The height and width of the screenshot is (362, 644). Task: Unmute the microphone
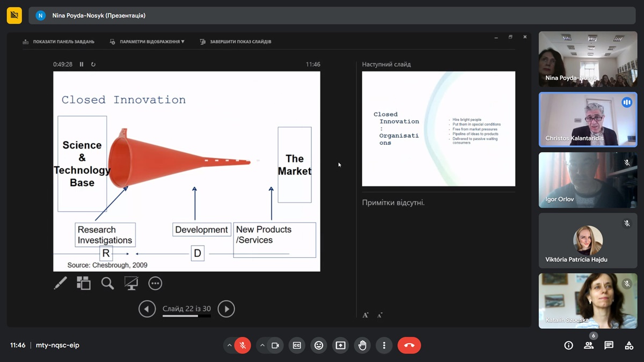tap(243, 345)
